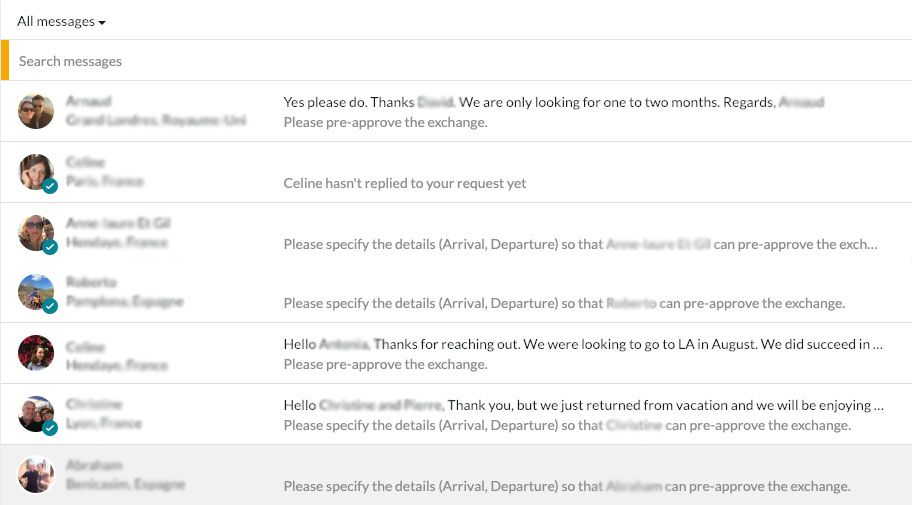
Task: Click the name Roberto in the conversation list
Action: (91, 282)
